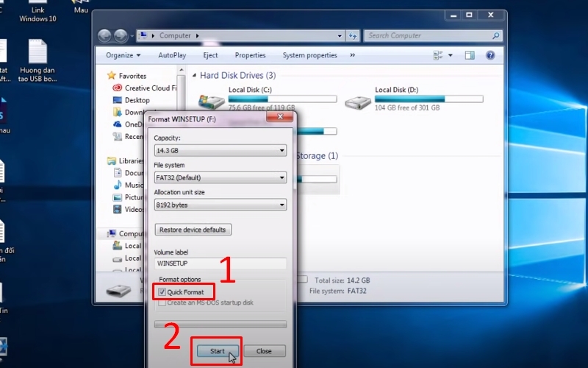This screenshot has height=368, width=588.
Task: Click Local Disk (D:) usage bar
Action: tap(429, 99)
